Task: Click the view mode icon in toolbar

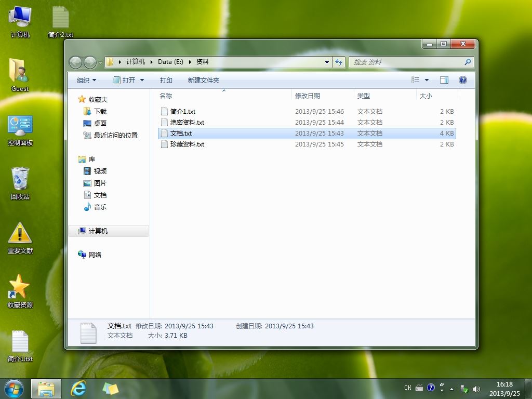Action: point(415,80)
